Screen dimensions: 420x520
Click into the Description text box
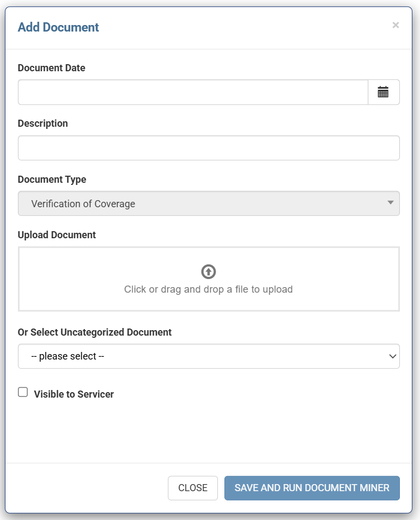tap(209, 148)
